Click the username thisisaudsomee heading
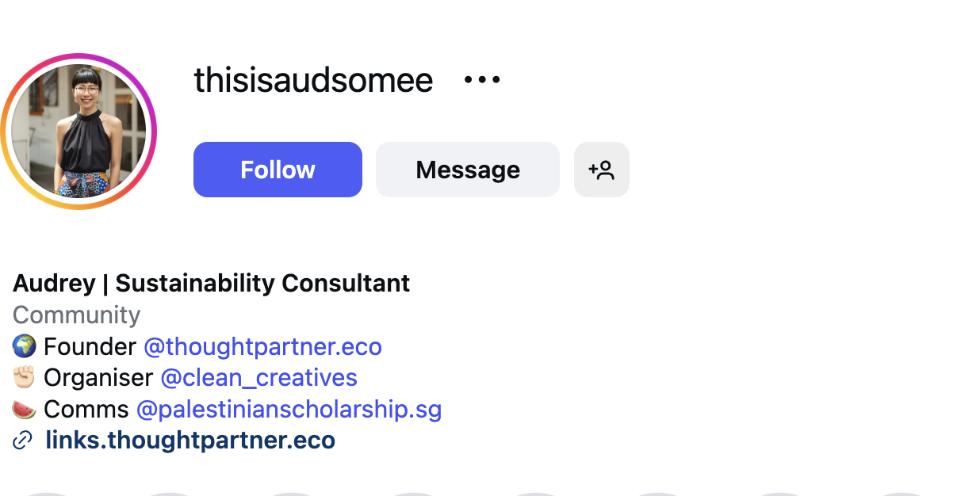This screenshot has width=980, height=496. (313, 79)
